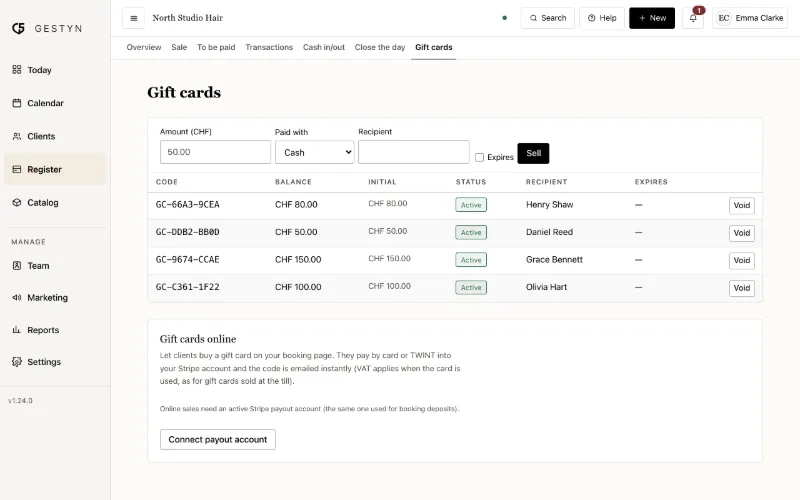Open the To be paid tab
The height and width of the screenshot is (500, 800).
coord(216,47)
